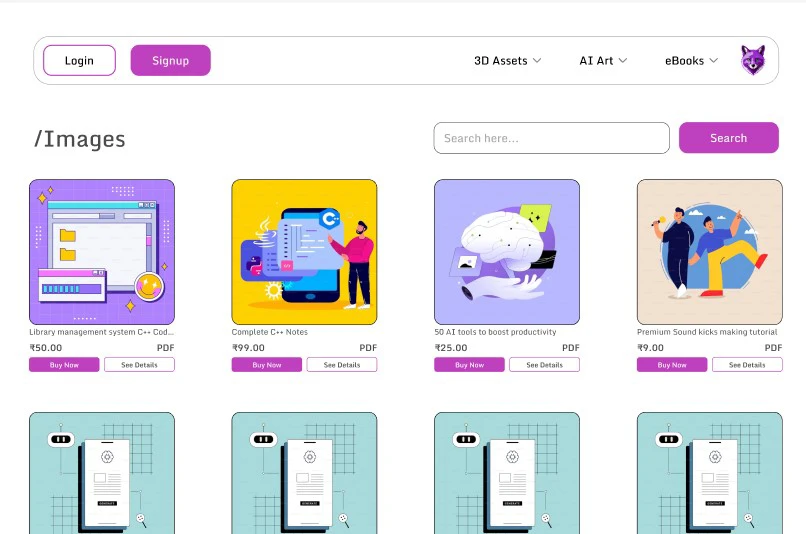Click the purple fox avatar icon
Viewport: 806px width, 534px height.
click(x=753, y=60)
